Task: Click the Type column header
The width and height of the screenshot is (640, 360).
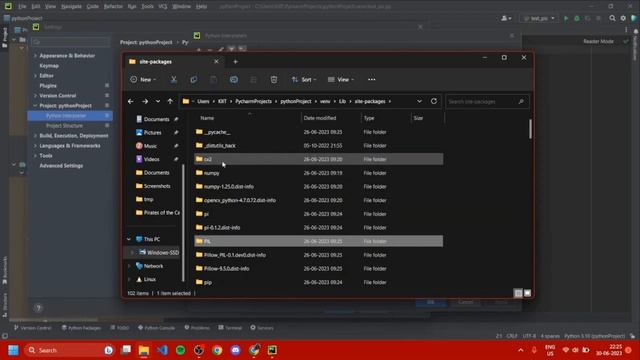Action: click(x=386, y=118)
